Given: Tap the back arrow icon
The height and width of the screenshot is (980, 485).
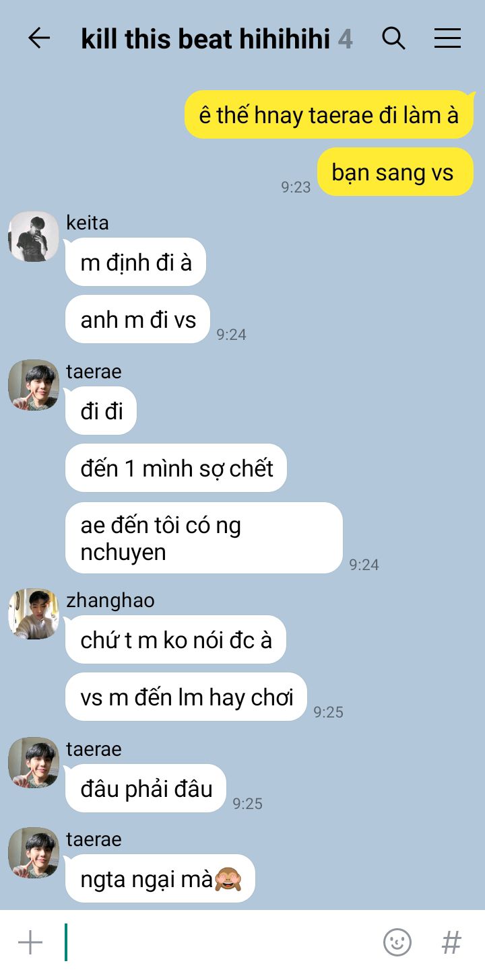Looking at the screenshot, I should [x=39, y=38].
